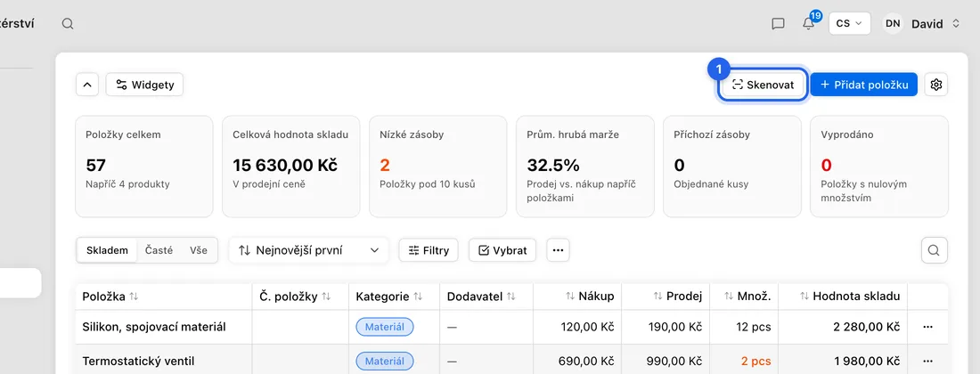980x374 pixels.
Task: Click the Prům. hrubá marže widget
Action: (585, 167)
